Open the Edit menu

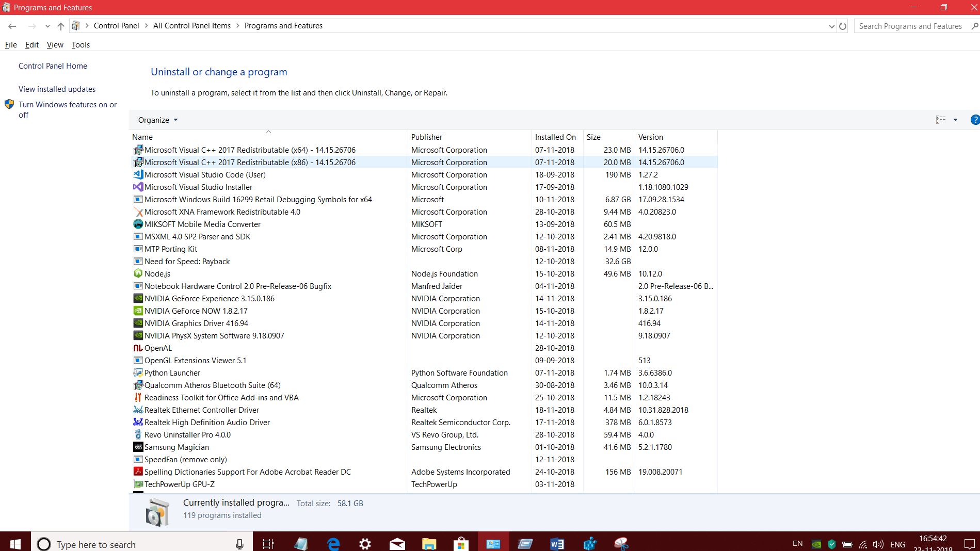point(32,45)
